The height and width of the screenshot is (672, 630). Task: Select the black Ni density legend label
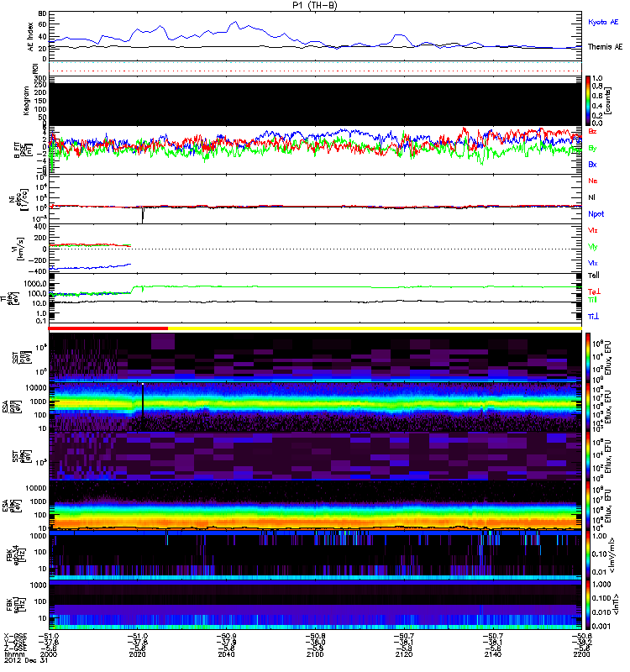coord(591,197)
